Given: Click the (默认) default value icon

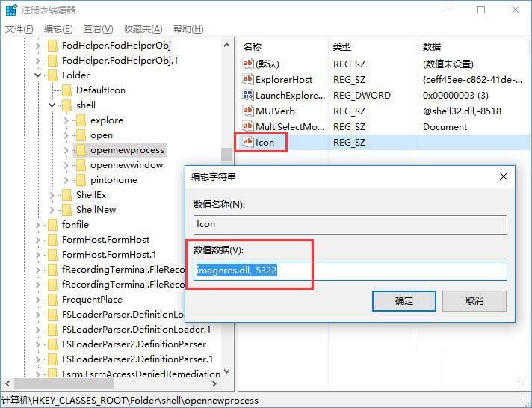Looking at the screenshot, I should 248,64.
